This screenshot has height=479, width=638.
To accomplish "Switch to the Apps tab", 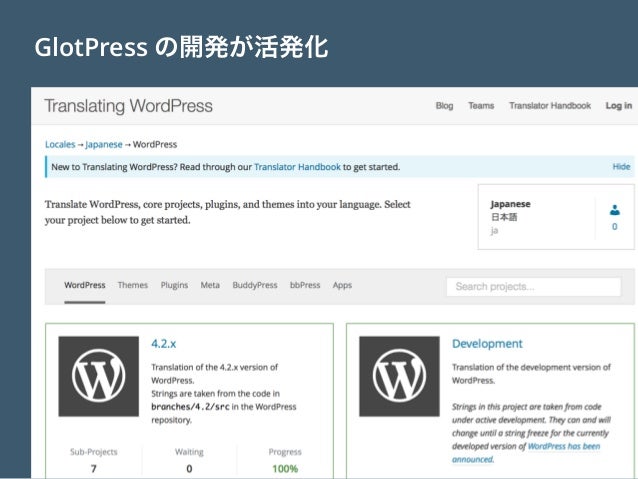I will tap(342, 285).
